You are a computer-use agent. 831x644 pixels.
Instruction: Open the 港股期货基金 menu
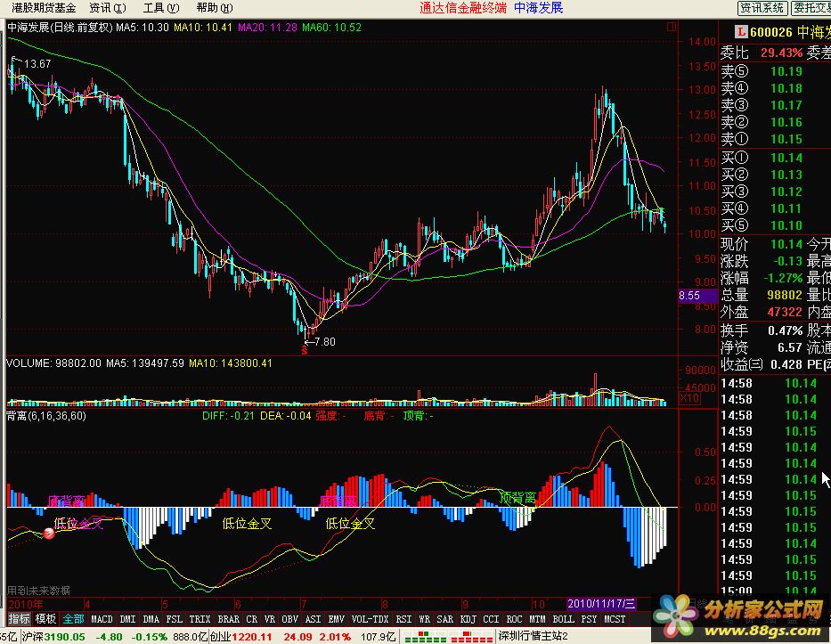click(x=44, y=8)
